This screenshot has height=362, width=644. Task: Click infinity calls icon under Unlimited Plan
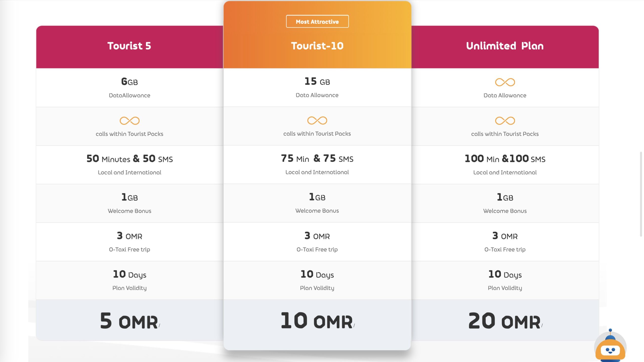505,121
